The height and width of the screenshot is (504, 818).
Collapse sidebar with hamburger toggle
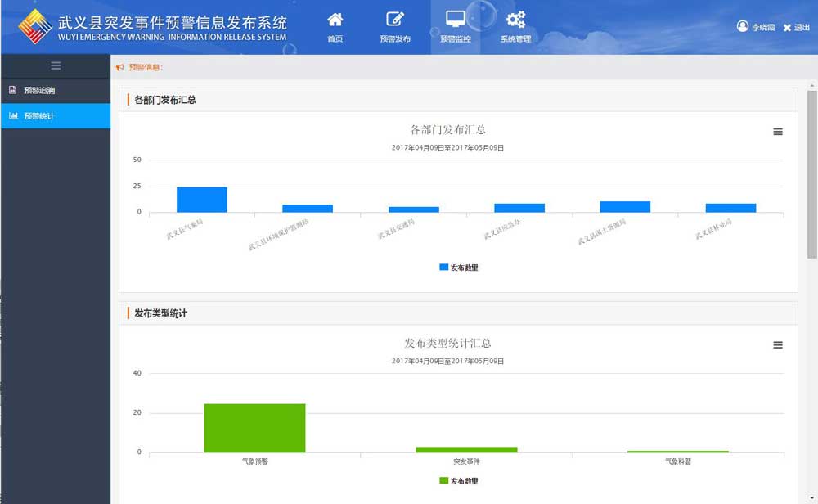[x=56, y=65]
